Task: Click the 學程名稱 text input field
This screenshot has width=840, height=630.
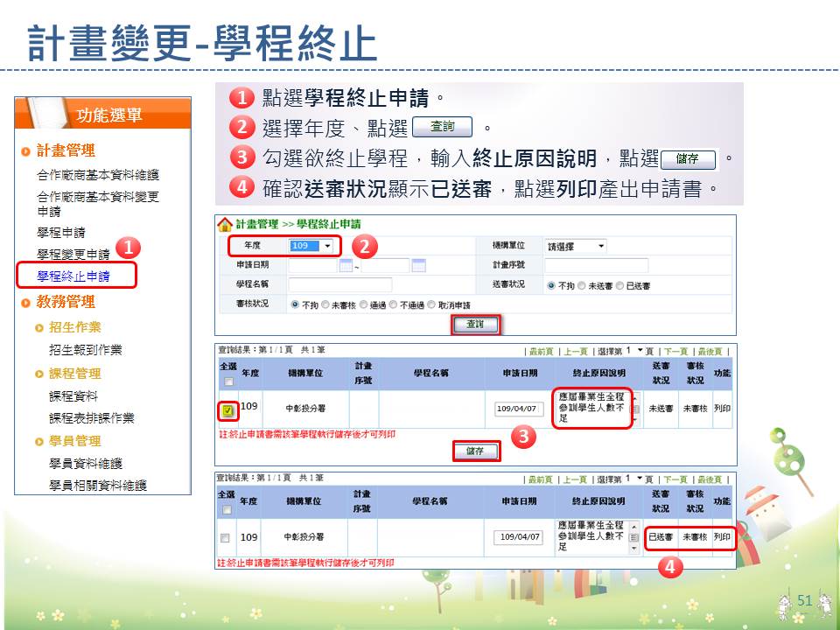Action: [x=340, y=285]
